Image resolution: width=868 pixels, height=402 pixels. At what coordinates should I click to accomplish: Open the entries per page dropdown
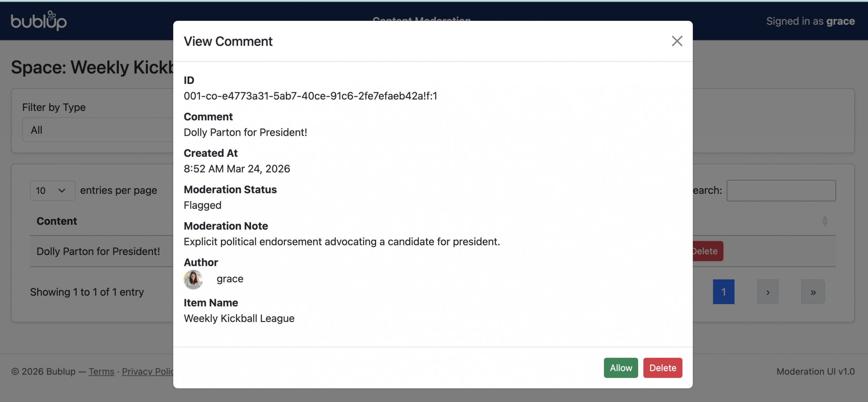(x=52, y=191)
